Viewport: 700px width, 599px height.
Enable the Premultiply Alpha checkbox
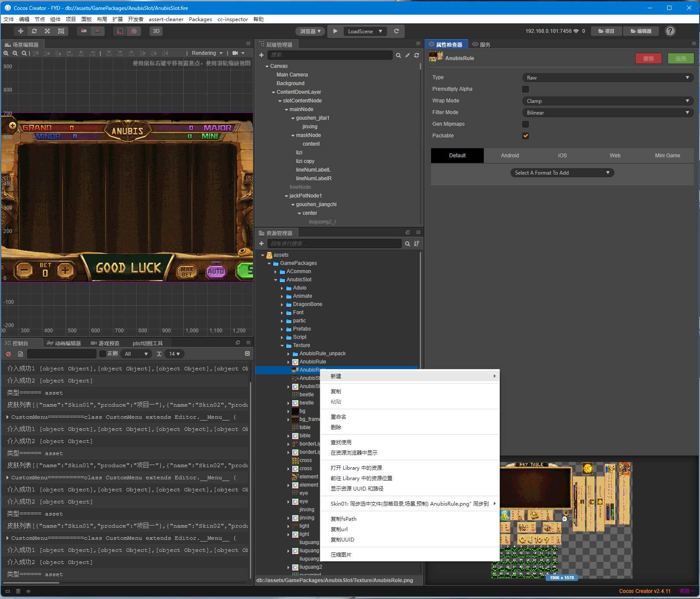[x=525, y=89]
